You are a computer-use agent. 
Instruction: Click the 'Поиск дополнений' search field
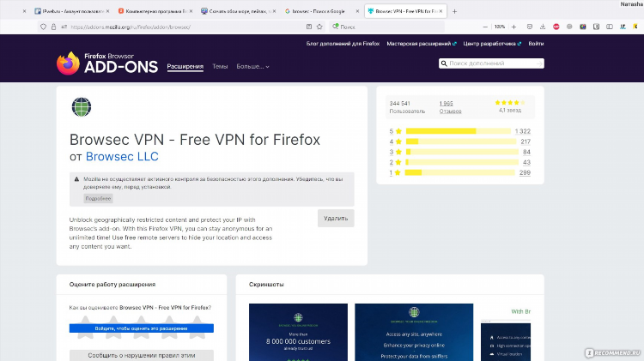(x=491, y=63)
